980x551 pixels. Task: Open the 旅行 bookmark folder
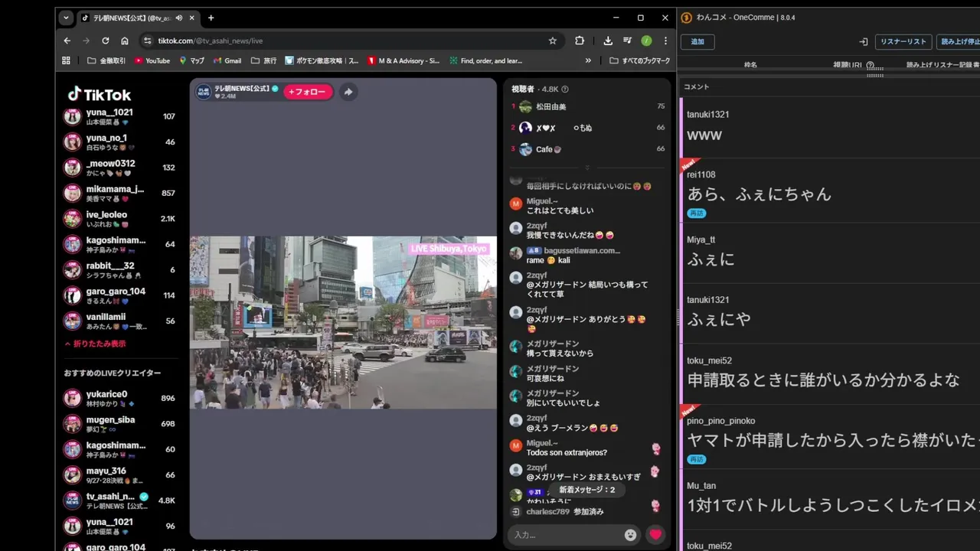(x=264, y=60)
